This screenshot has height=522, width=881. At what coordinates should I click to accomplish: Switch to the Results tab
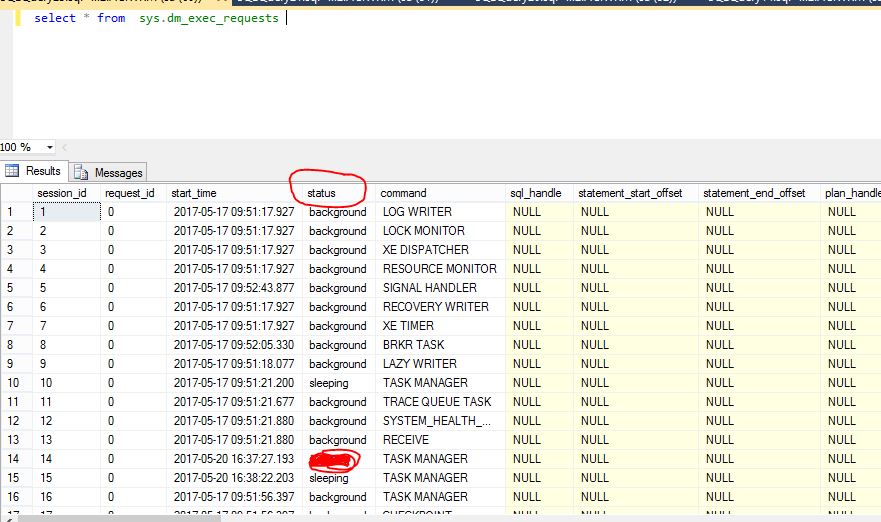(34, 171)
